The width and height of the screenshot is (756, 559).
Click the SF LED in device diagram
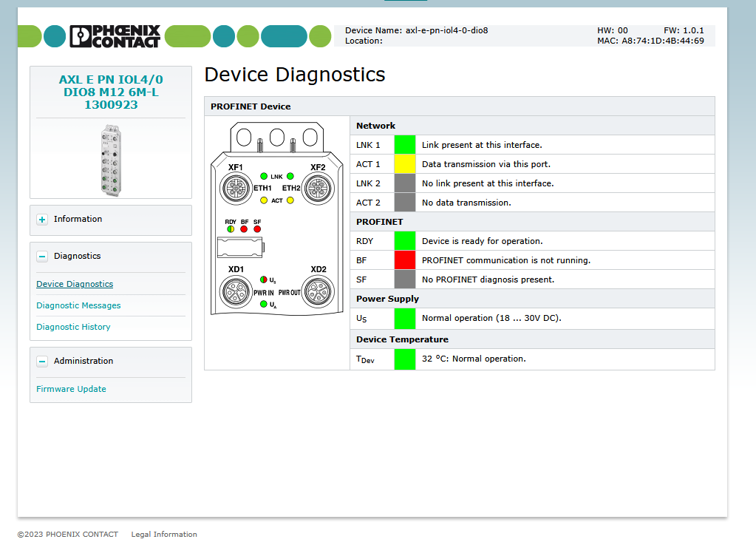coord(257,229)
